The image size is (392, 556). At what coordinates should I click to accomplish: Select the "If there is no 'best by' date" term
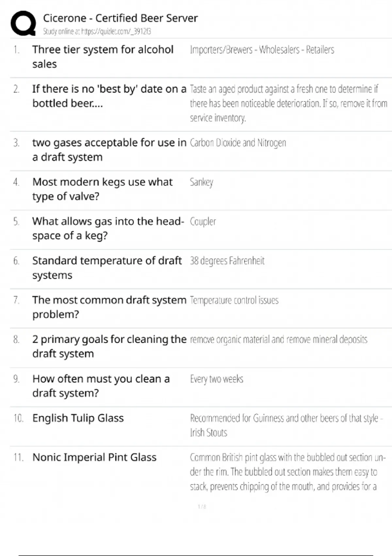(109, 96)
